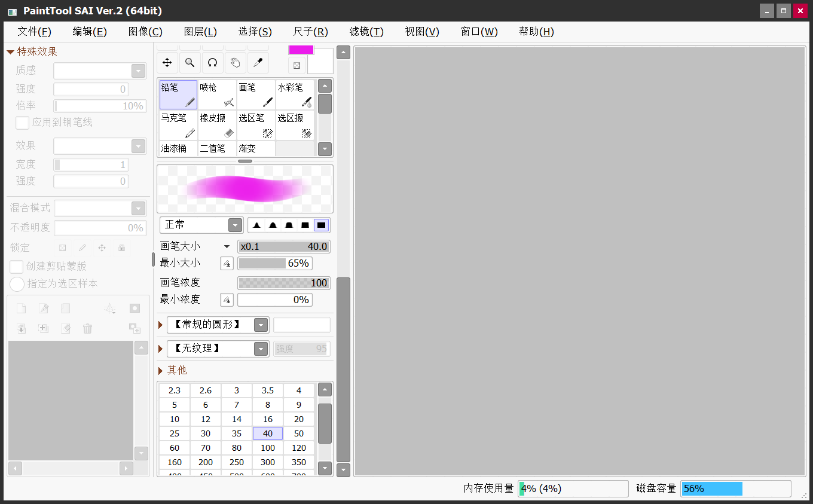Open the 【常规的圆形】 brush shape dropdown
The image size is (813, 504).
[261, 325]
